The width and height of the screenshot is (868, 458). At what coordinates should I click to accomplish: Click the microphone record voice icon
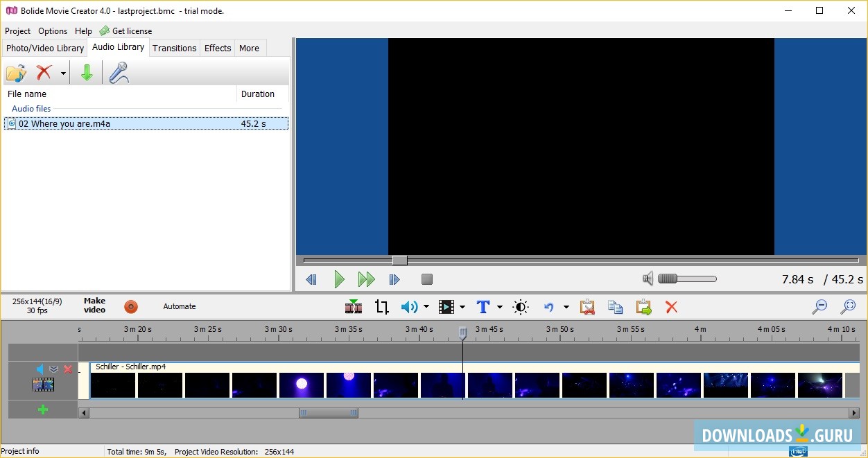point(119,73)
